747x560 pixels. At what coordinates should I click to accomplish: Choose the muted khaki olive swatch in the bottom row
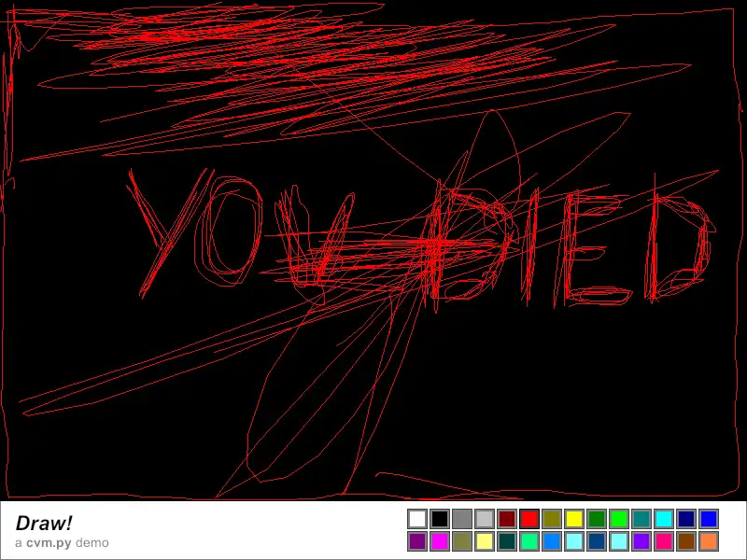pyautogui.click(x=462, y=541)
